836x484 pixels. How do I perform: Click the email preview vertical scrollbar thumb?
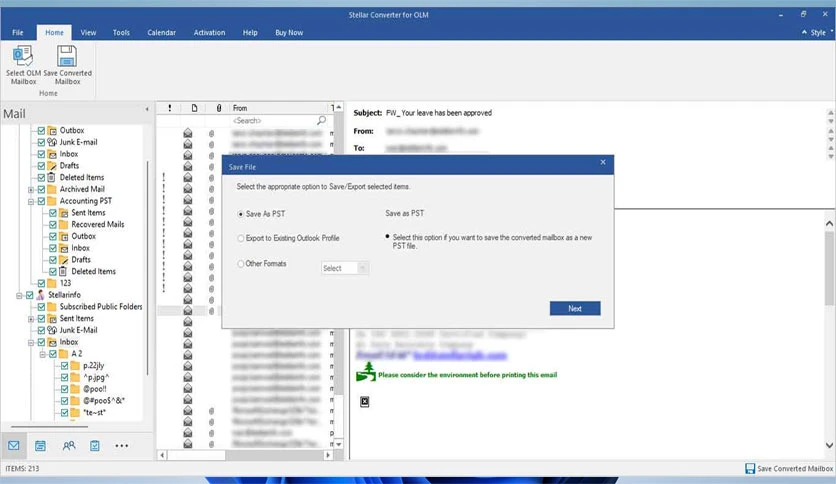click(x=829, y=267)
